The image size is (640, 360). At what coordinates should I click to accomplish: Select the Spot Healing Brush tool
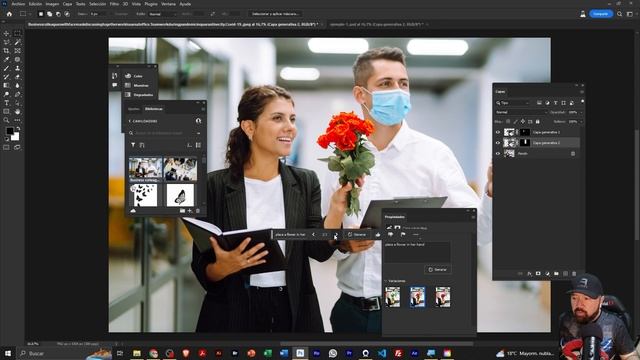coord(17,60)
